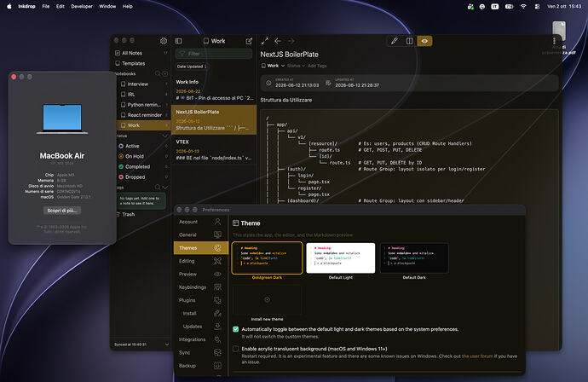Click the Integrations icon in Preferences
Image resolution: width=588 pixels, height=382 pixels.
(217, 339)
